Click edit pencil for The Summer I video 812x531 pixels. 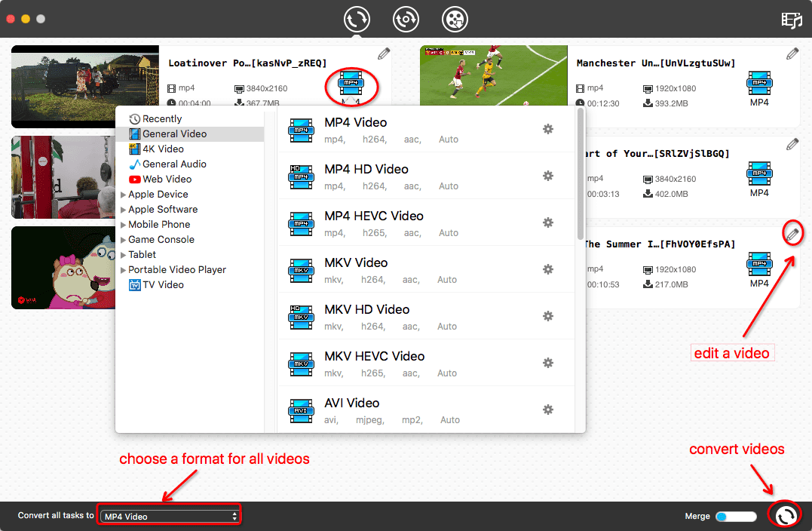(792, 234)
